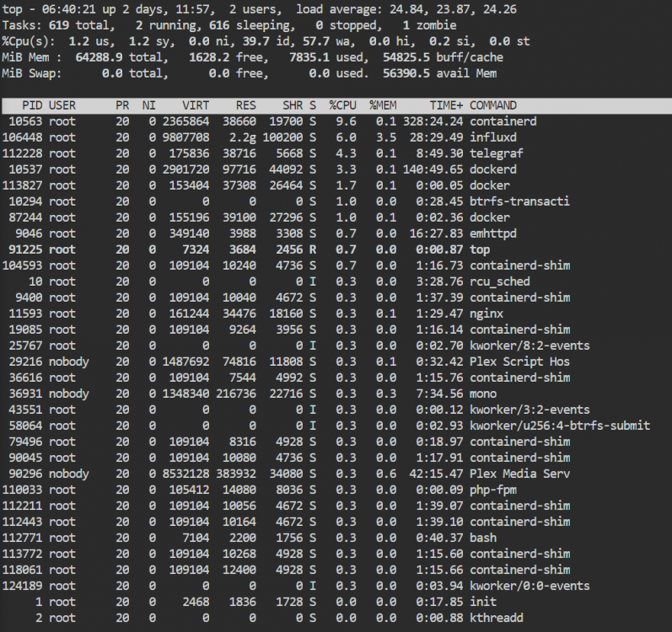Click the MiB Swap label

tap(32, 73)
